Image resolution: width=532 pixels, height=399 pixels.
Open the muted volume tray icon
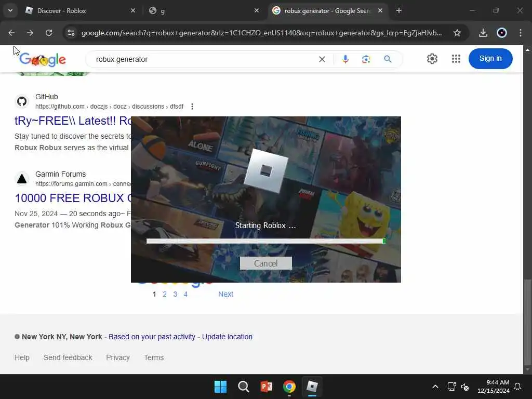(465, 387)
